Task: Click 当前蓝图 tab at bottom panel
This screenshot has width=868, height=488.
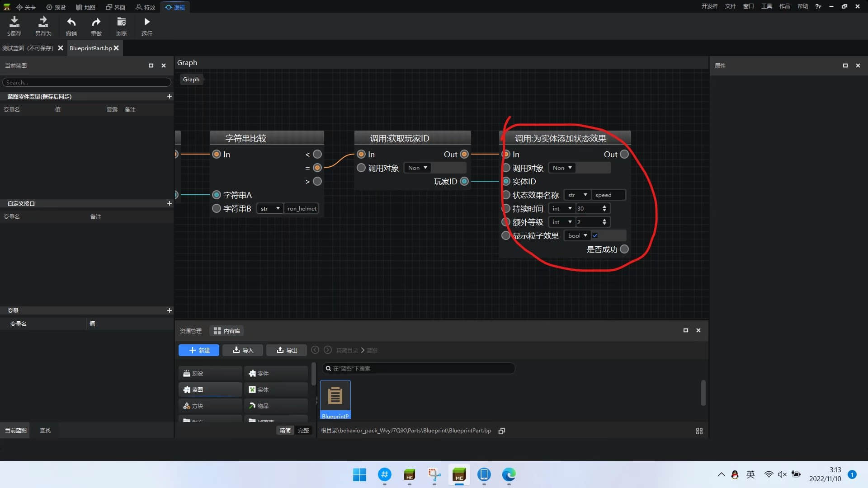Action: pos(15,430)
